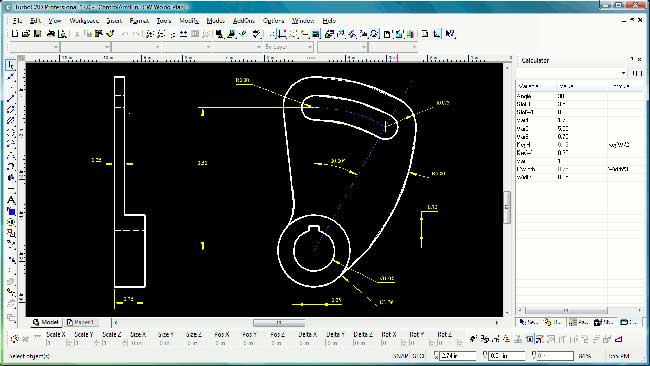Click the Print Preview icon
This screenshot has height=366, width=650.
click(62, 34)
